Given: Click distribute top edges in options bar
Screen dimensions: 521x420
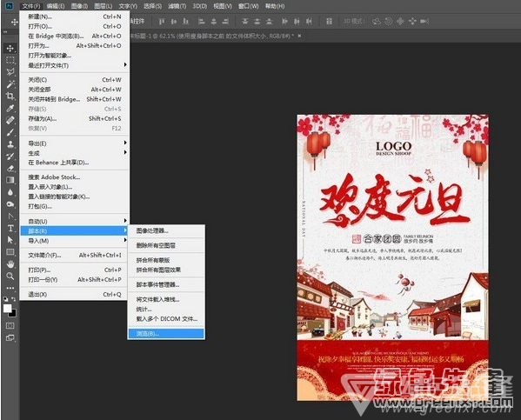Looking at the screenshot, I should pos(245,22).
